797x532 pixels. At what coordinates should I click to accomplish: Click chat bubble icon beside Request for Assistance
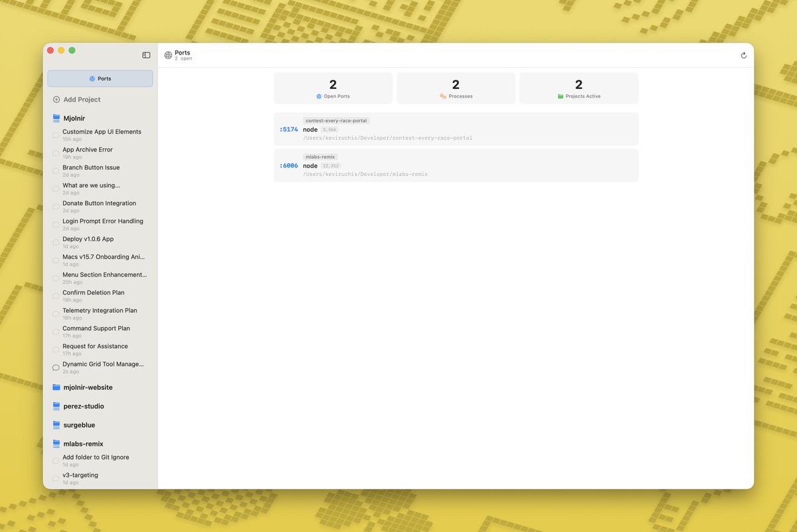(56, 351)
